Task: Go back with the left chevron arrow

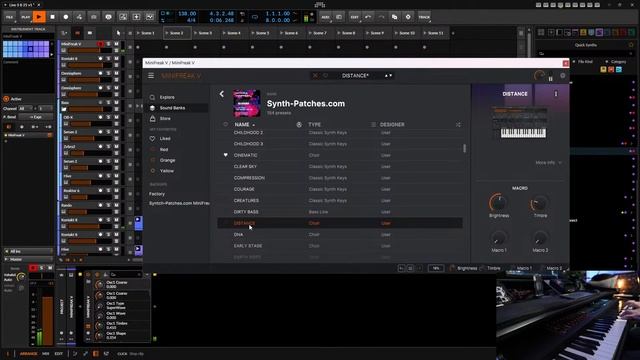Action: tap(222, 94)
